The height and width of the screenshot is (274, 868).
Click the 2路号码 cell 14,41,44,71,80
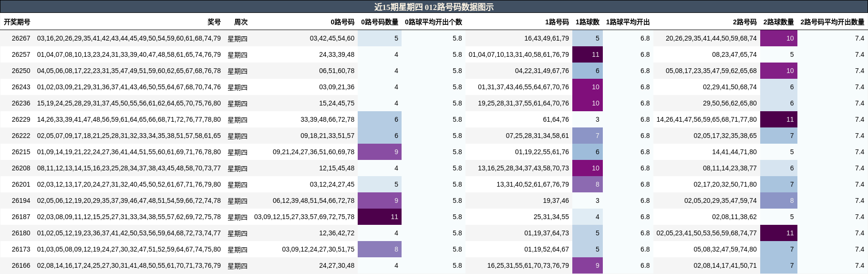pos(734,152)
